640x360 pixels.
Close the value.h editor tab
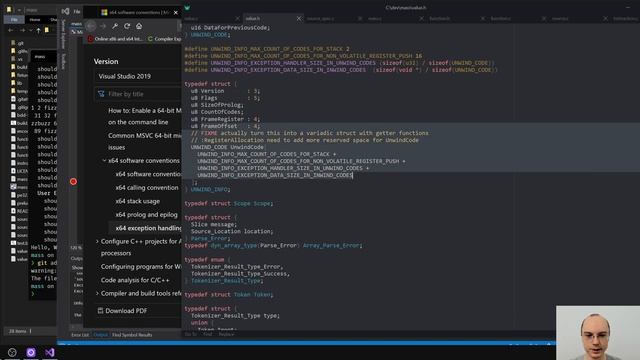pyautogui.click(x=299, y=18)
